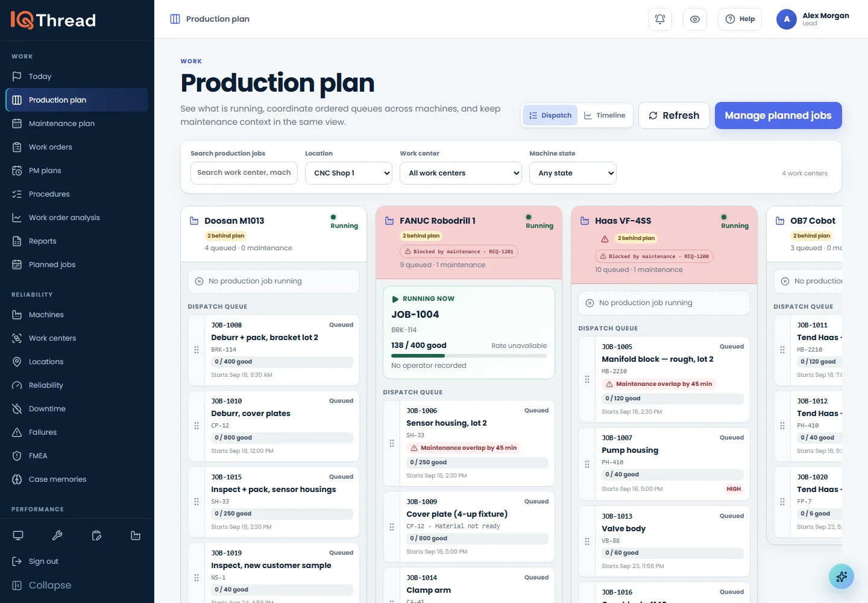
Task: Click the monitor icon under Performance
Action: tap(18, 535)
